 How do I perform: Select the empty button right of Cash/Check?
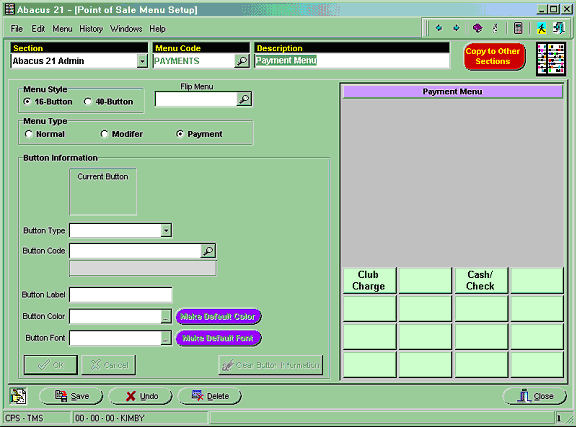click(x=537, y=280)
